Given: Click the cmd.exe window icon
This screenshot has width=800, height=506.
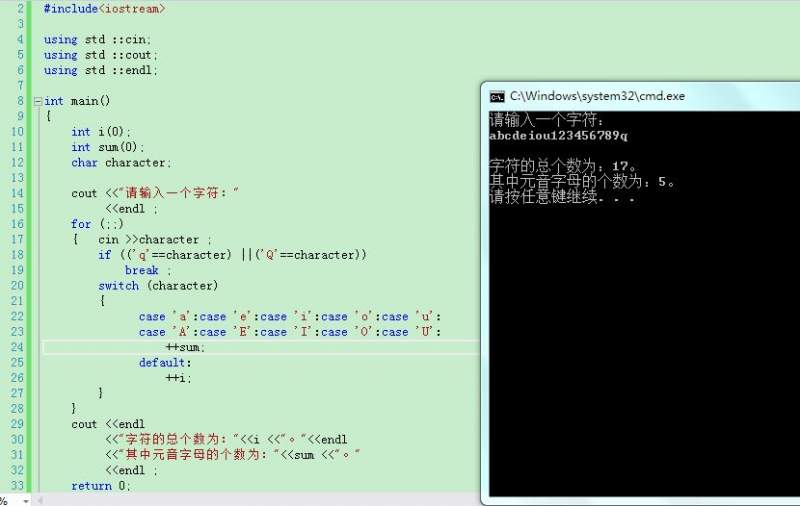Looking at the screenshot, I should [x=497, y=96].
